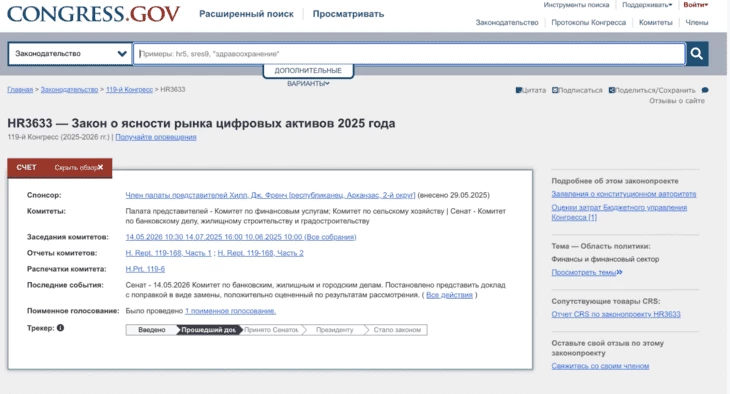The image size is (730, 394).
Task: Open the committee meetings dates link
Action: coord(241,237)
